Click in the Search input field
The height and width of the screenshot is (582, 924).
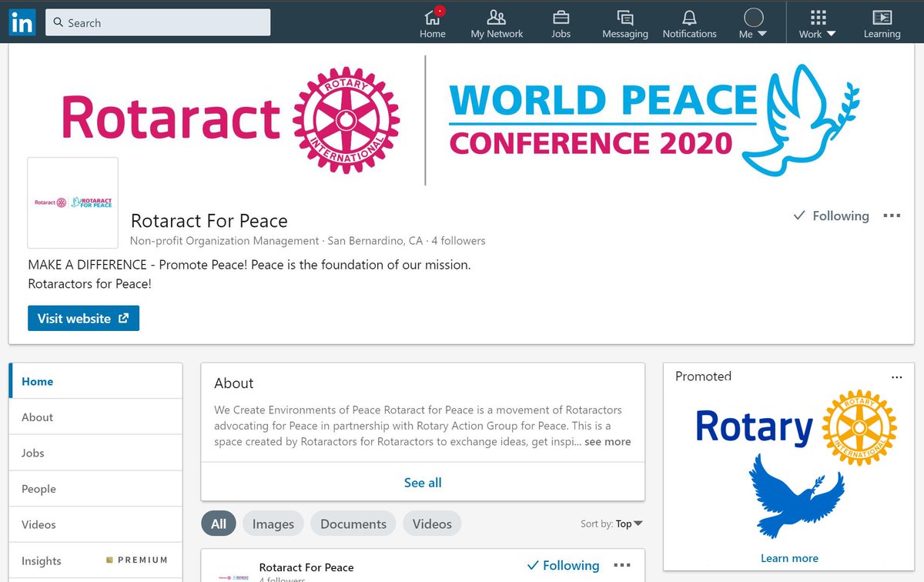(x=158, y=23)
